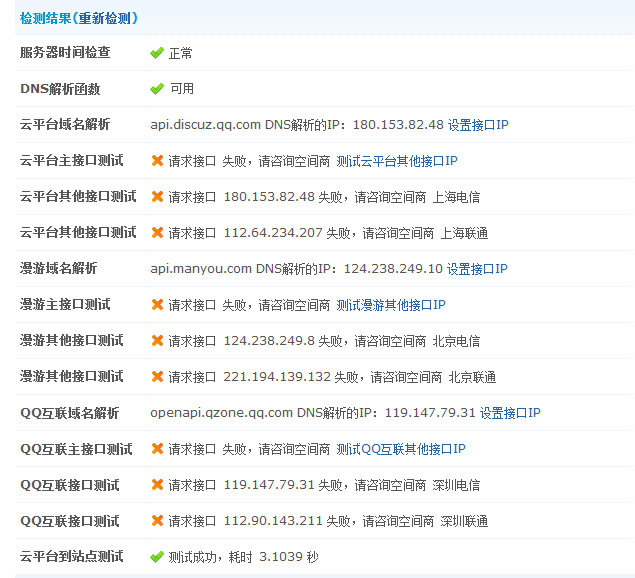Click 设置接口IP link for api.discuz.qq.com
The height and width of the screenshot is (578, 635).
pos(478,125)
